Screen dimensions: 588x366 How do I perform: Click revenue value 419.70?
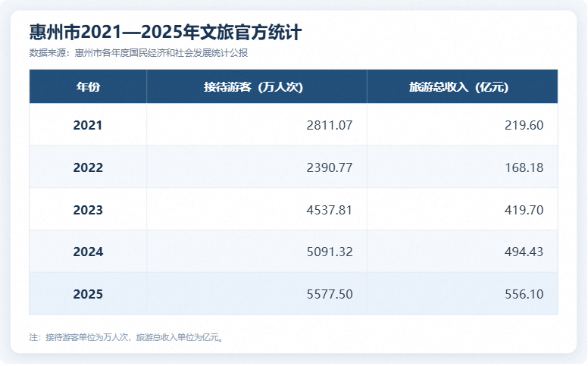(x=524, y=210)
